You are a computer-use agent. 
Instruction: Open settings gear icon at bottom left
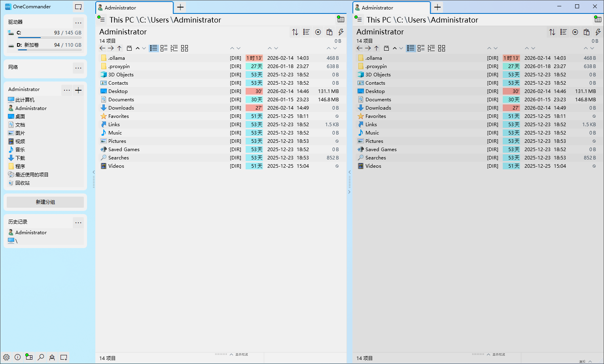point(6,357)
